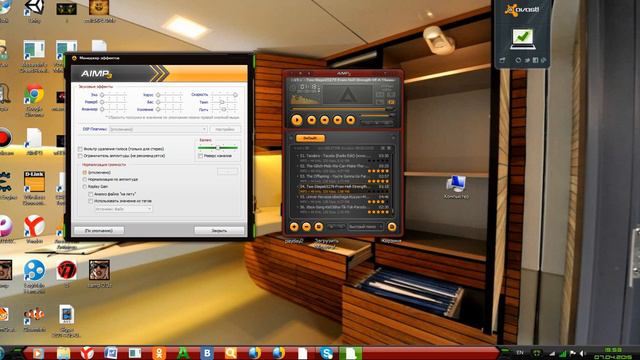The width and height of the screenshot is (640, 360).
Task: Toggle the analyze file on-the-fly checkbox
Action: (x=91, y=194)
